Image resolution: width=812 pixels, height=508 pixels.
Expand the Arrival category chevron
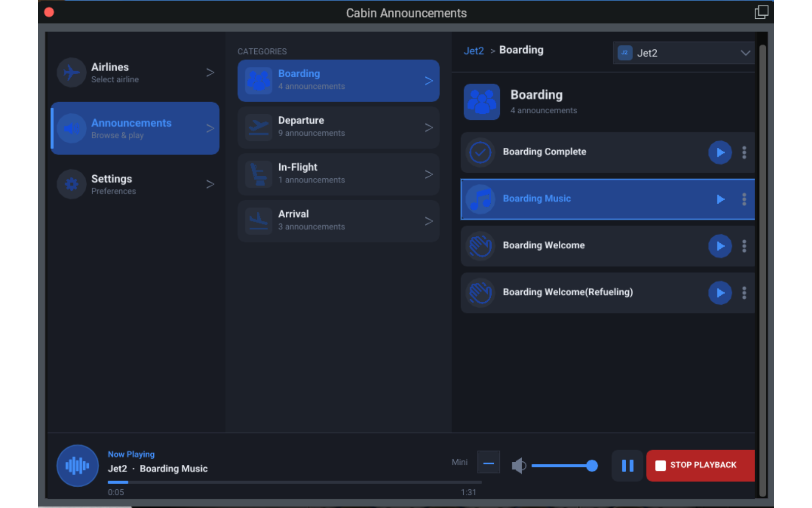pos(429,221)
